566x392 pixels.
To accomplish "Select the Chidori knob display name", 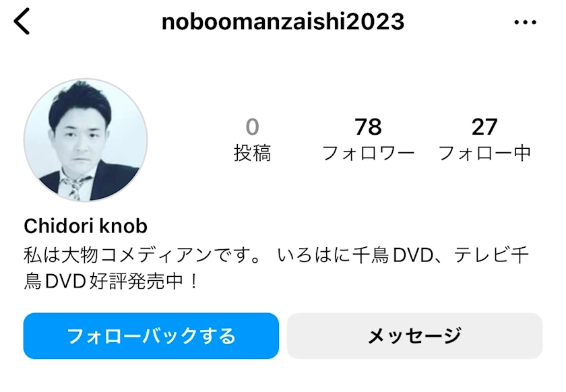I will click(86, 226).
